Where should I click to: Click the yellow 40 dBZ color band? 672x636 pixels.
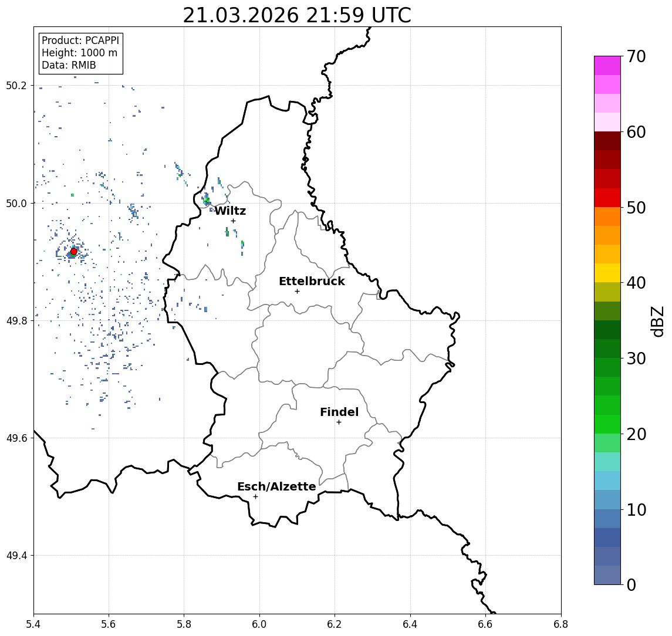(x=607, y=273)
